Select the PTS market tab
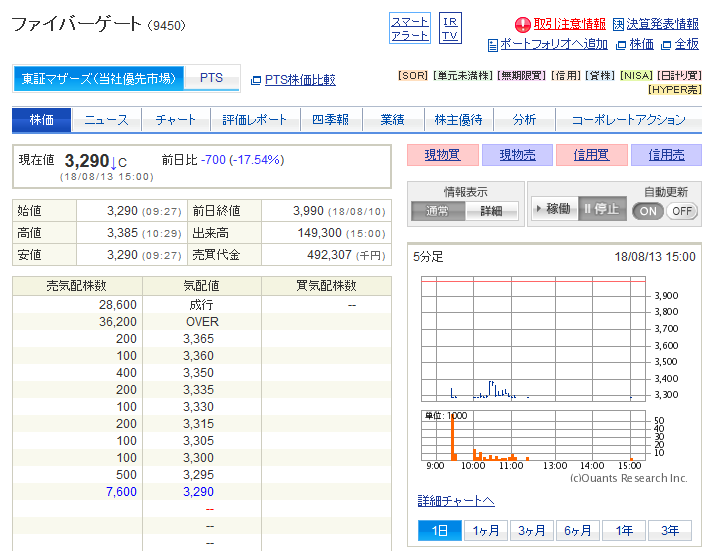This screenshot has height=551, width=708. [x=211, y=78]
